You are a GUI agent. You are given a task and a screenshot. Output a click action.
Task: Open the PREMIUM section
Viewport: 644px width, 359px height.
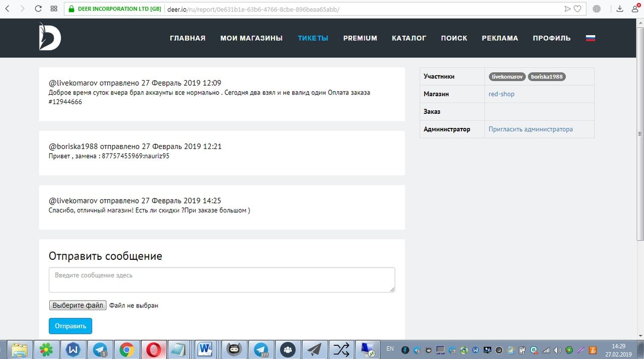360,38
